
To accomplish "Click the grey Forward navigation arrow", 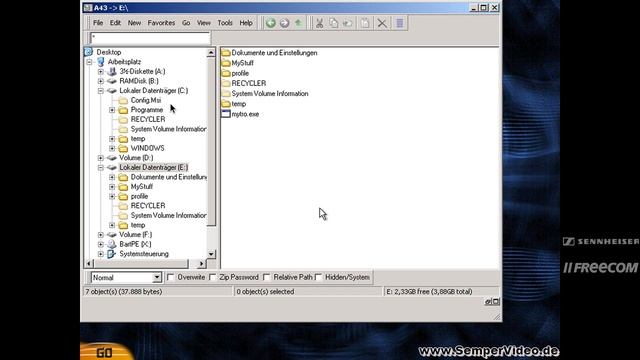I will pos(284,23).
